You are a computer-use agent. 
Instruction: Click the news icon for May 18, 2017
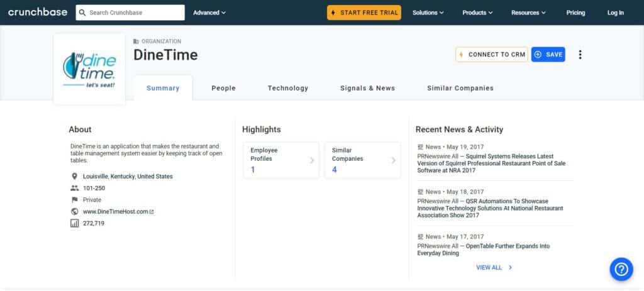pos(420,192)
